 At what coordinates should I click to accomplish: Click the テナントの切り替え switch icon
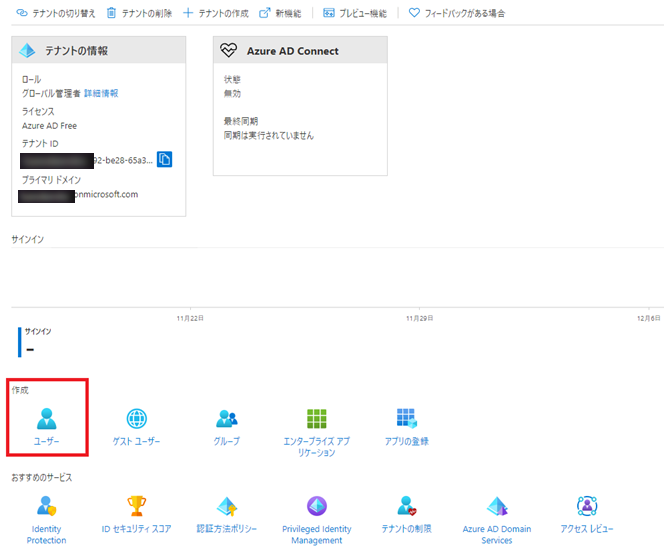tap(22, 13)
